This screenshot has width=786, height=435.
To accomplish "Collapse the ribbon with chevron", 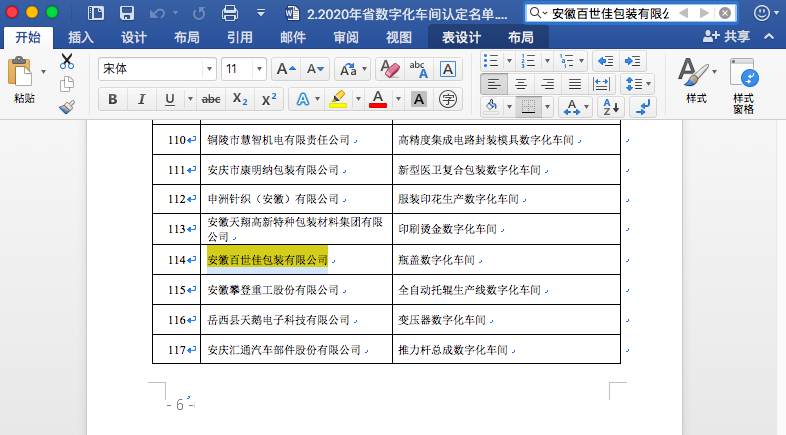I will pos(769,36).
